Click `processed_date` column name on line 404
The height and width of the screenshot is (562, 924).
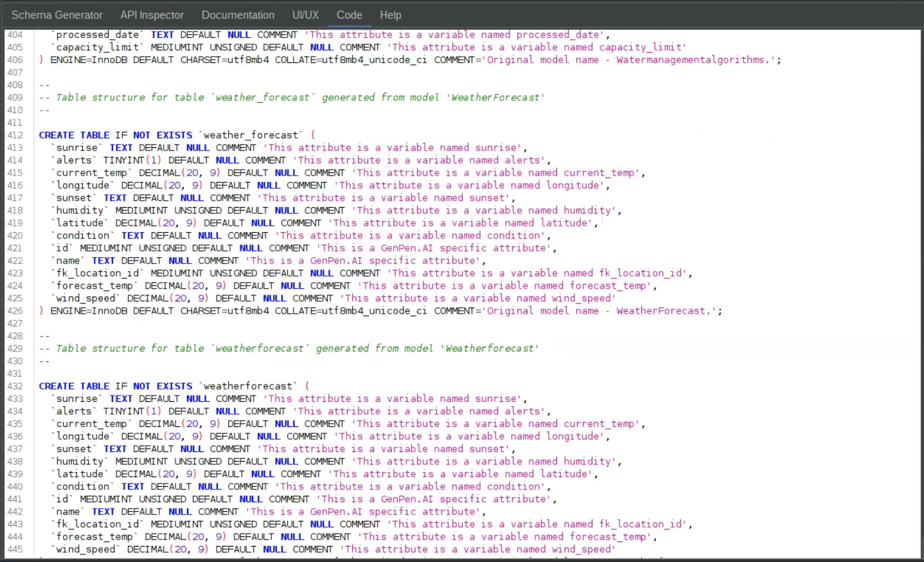(x=98, y=35)
